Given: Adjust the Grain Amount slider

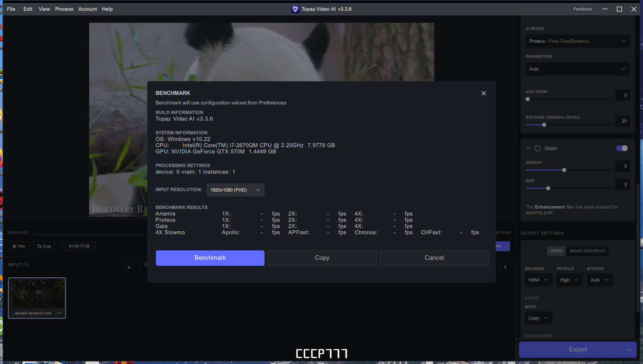Looking at the screenshot, I should [x=568, y=170].
